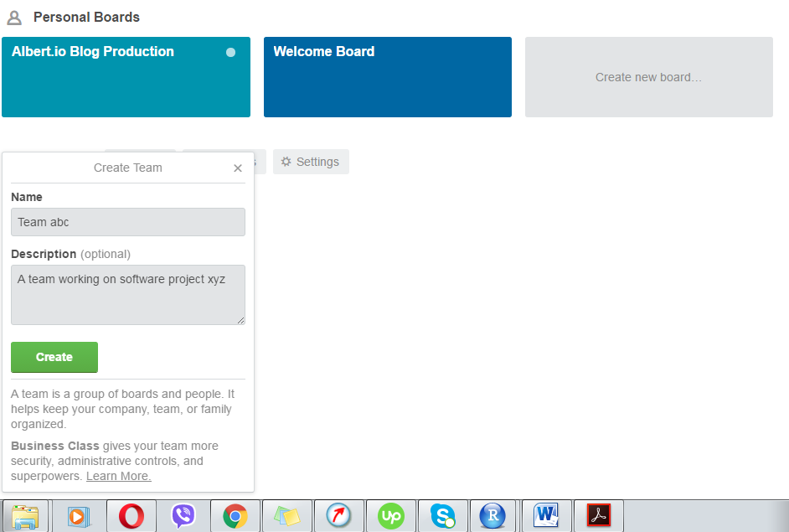Click the team Description text area
The height and width of the screenshot is (532, 789).
[x=128, y=295]
